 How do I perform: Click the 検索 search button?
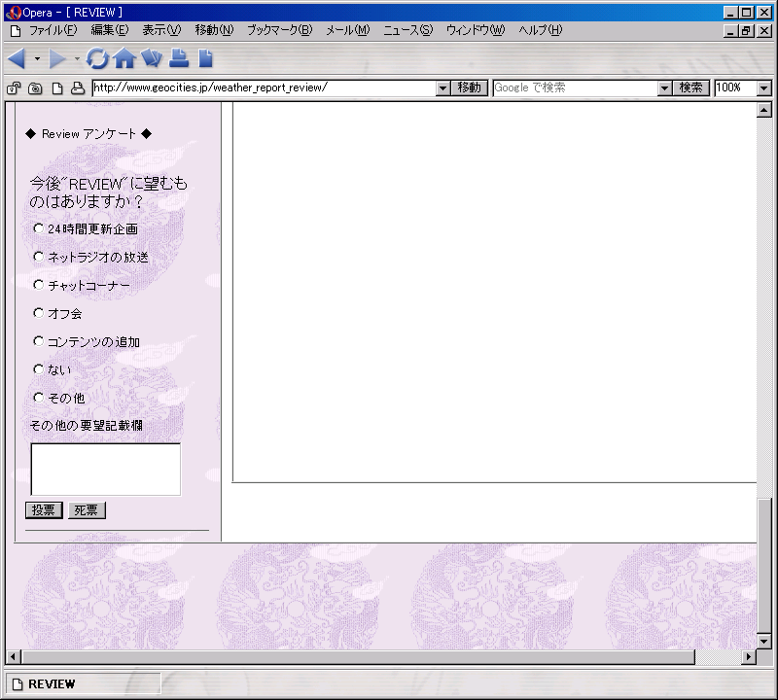(691, 87)
